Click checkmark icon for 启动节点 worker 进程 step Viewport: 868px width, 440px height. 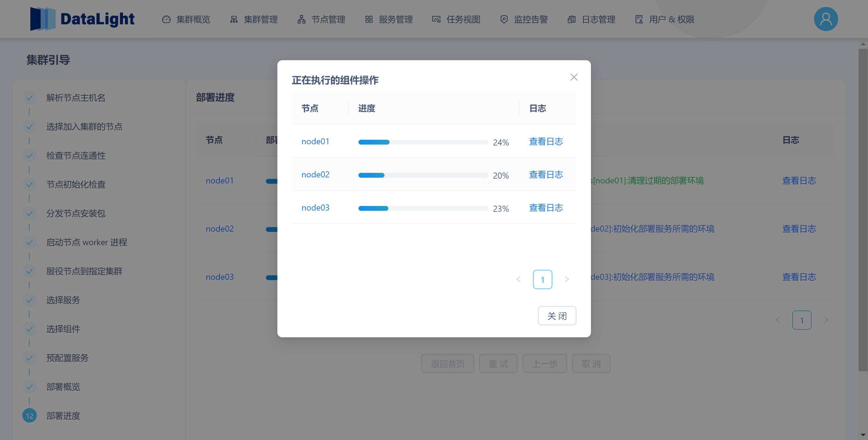pyautogui.click(x=29, y=242)
